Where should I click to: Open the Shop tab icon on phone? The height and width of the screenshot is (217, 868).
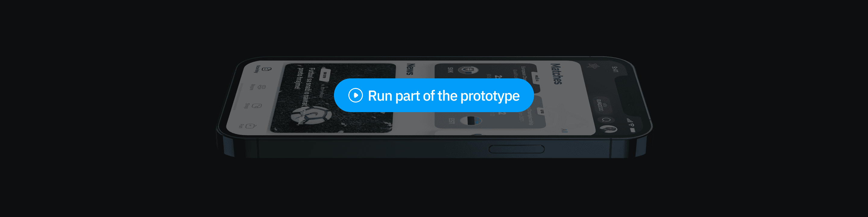point(256,106)
